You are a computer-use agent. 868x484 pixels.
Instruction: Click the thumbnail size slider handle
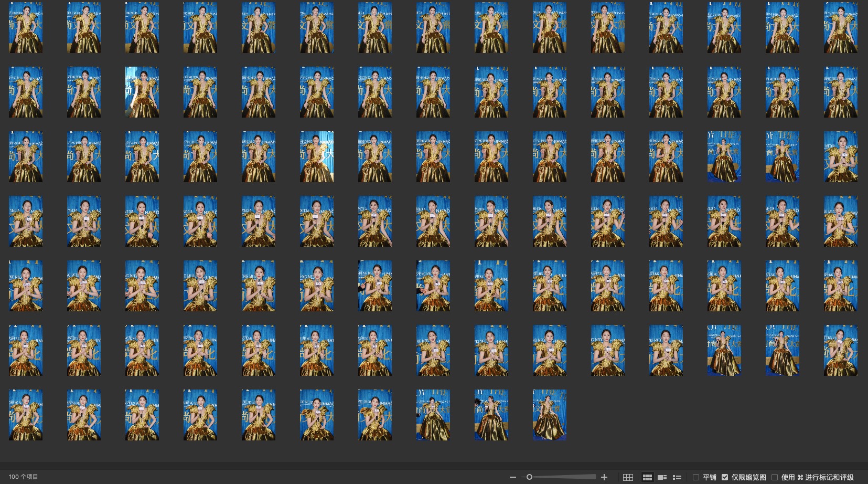tap(529, 477)
